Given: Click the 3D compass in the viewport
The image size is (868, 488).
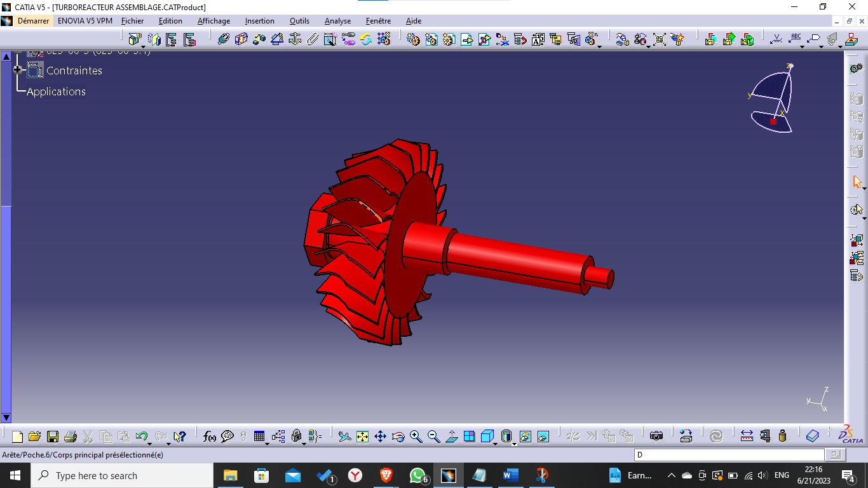Looking at the screenshot, I should 773,98.
